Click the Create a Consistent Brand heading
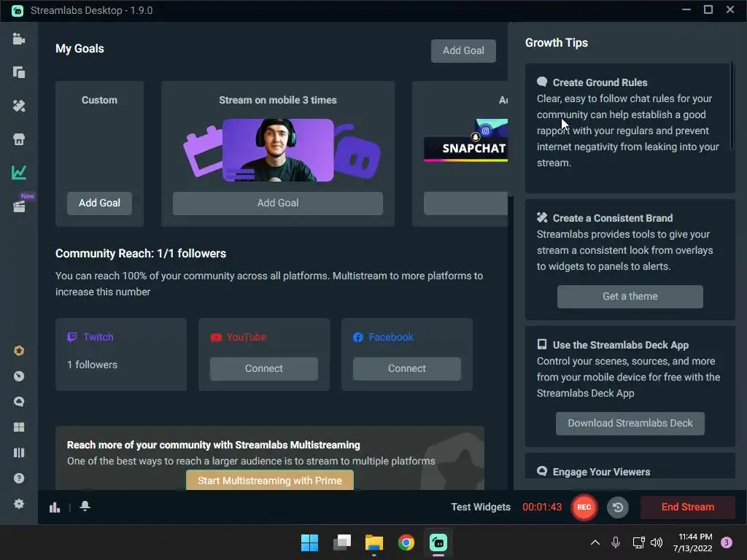The image size is (747, 560). click(613, 218)
